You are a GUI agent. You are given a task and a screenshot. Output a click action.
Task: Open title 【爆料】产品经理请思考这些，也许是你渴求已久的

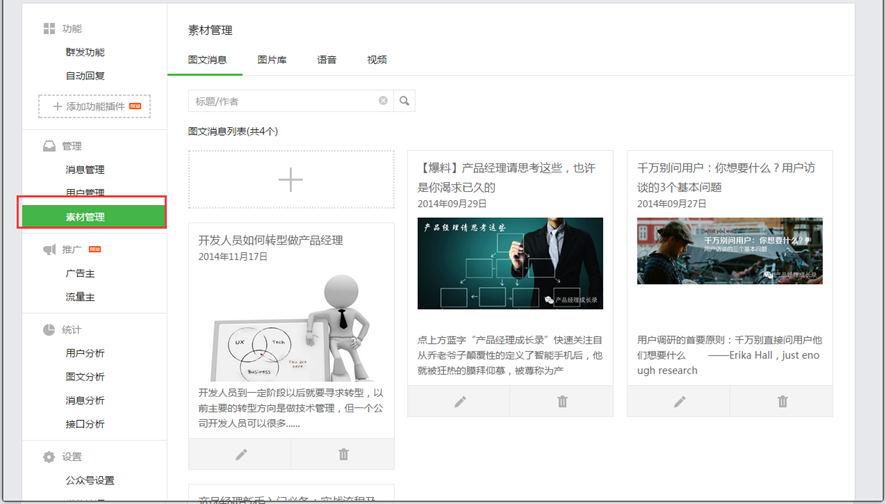pyautogui.click(x=506, y=177)
